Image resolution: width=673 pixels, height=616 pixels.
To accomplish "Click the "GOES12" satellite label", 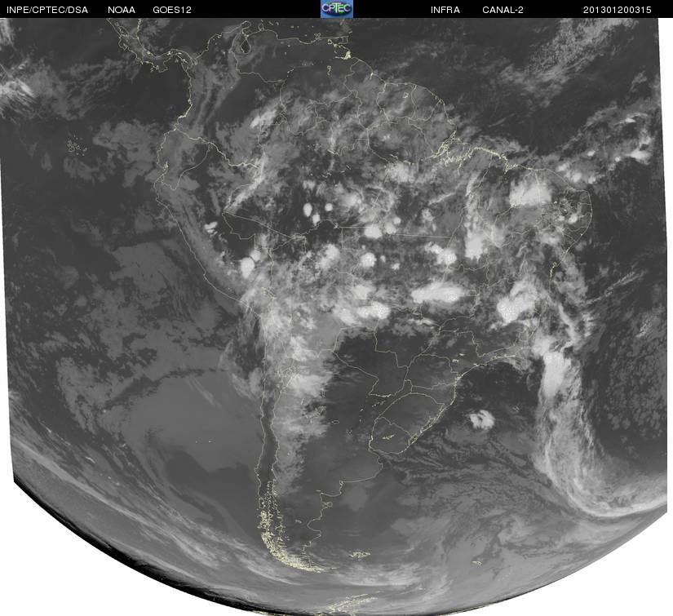I will tap(172, 10).
